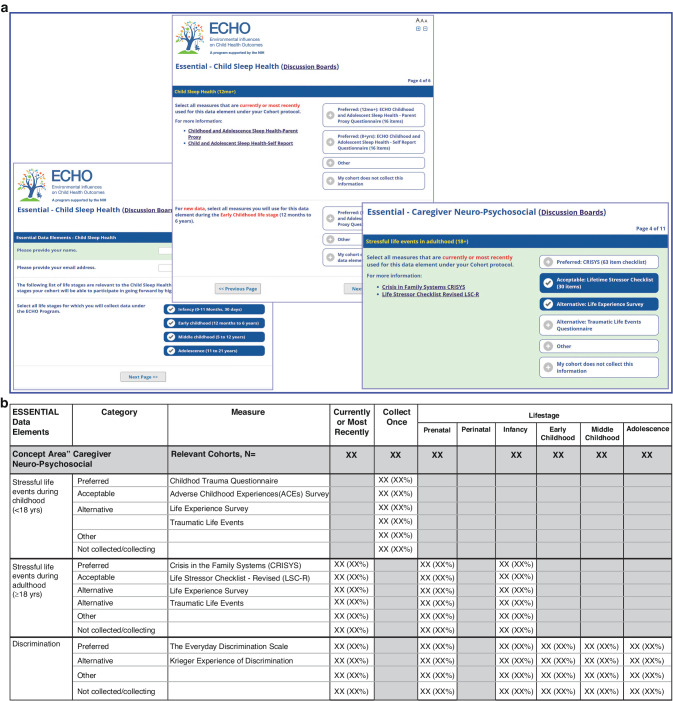Open Discussion Boards link in Caregiver Neuro-Psychosocial form
Screen dimensions: 673x701
point(571,212)
